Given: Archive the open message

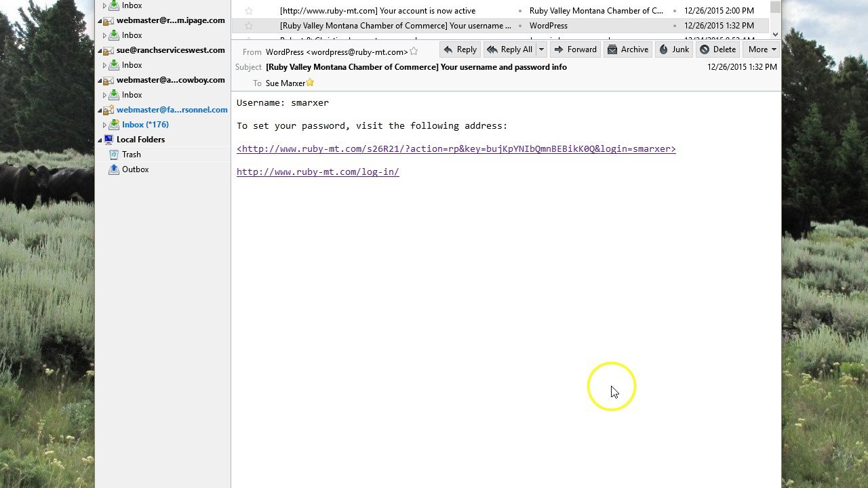Looking at the screenshot, I should [627, 49].
